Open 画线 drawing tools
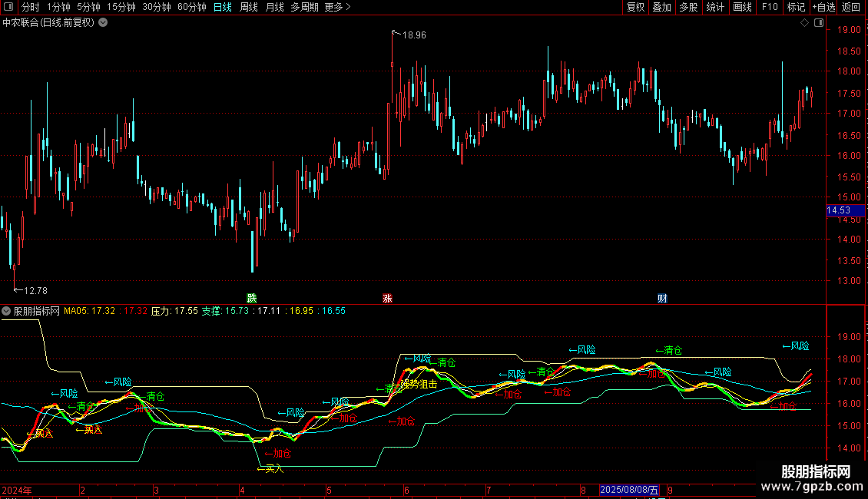The width and height of the screenshot is (868, 499). (x=742, y=8)
